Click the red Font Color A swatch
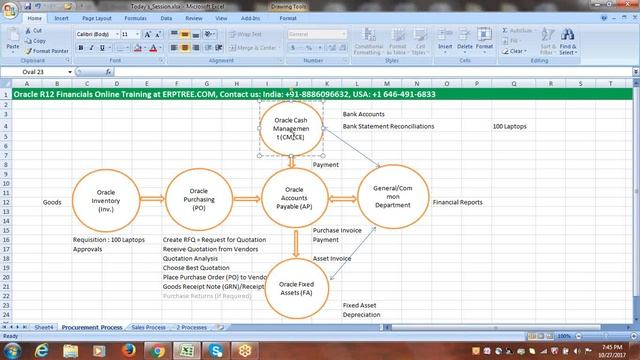Screen dimensions: 640x360 click(x=153, y=48)
